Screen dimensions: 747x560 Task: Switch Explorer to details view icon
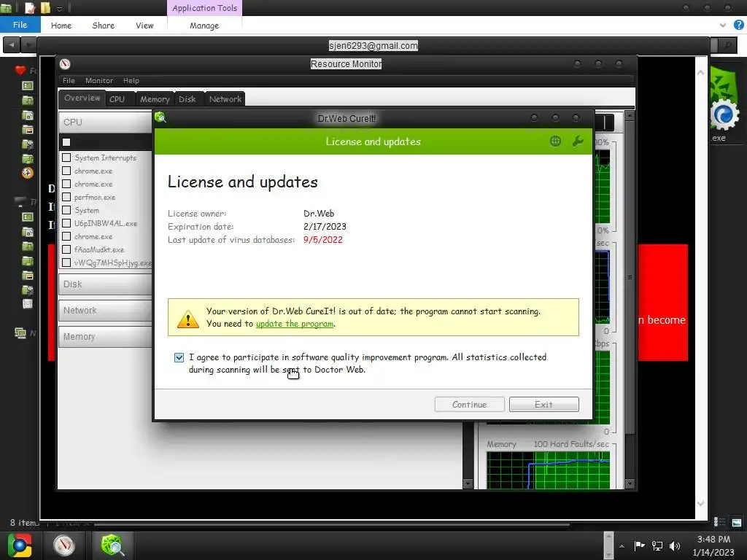(719, 522)
